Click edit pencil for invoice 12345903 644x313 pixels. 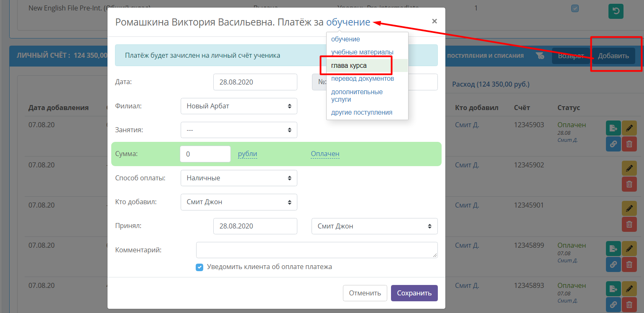click(629, 128)
